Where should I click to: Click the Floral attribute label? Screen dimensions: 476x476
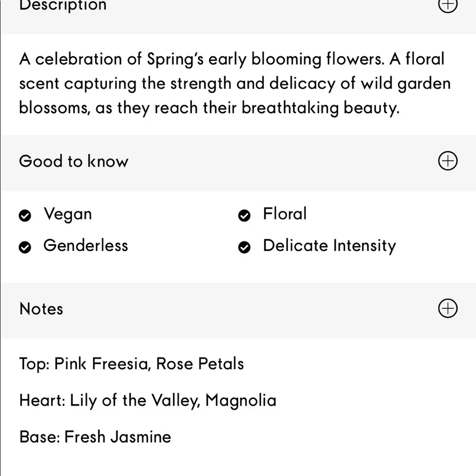tap(285, 214)
